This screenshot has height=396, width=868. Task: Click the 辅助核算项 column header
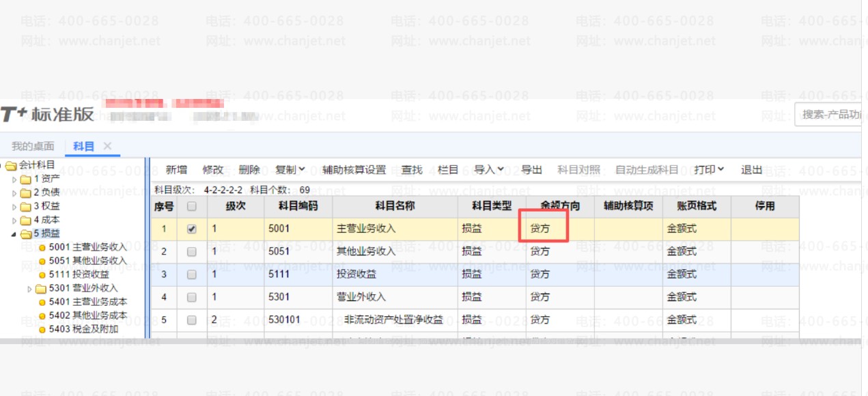tap(628, 206)
